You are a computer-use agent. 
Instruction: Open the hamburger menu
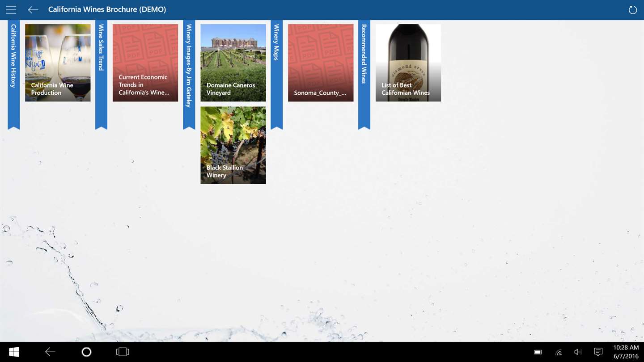[x=11, y=10]
